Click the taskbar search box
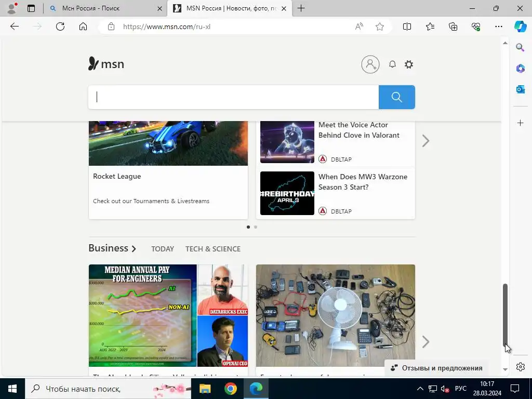532x399 pixels. pos(108,389)
